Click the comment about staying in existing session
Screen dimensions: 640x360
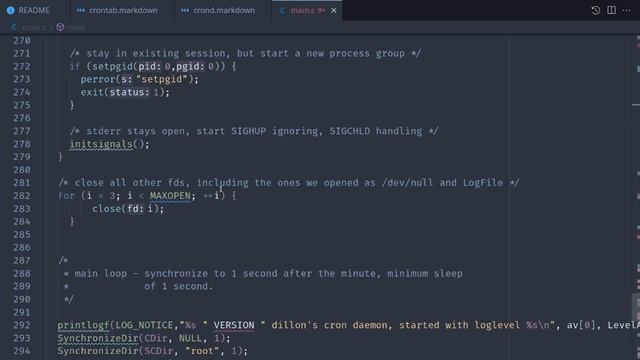pos(245,53)
